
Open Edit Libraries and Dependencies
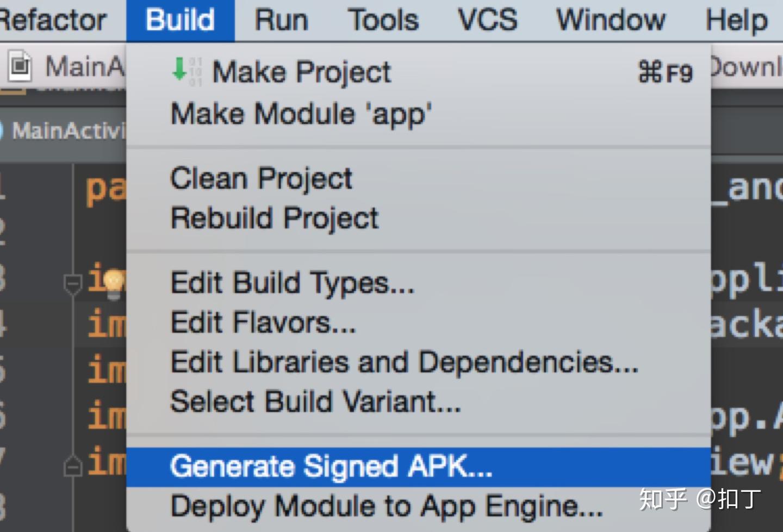pos(404,362)
